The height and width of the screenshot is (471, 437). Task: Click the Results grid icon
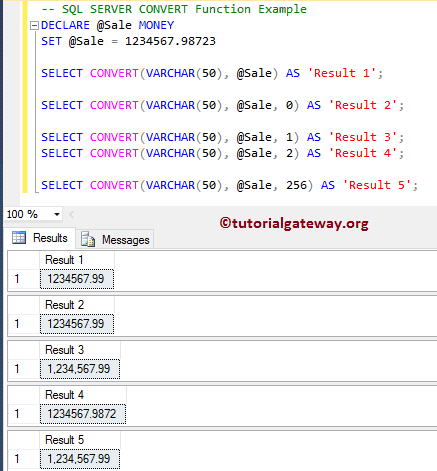pos(19,238)
